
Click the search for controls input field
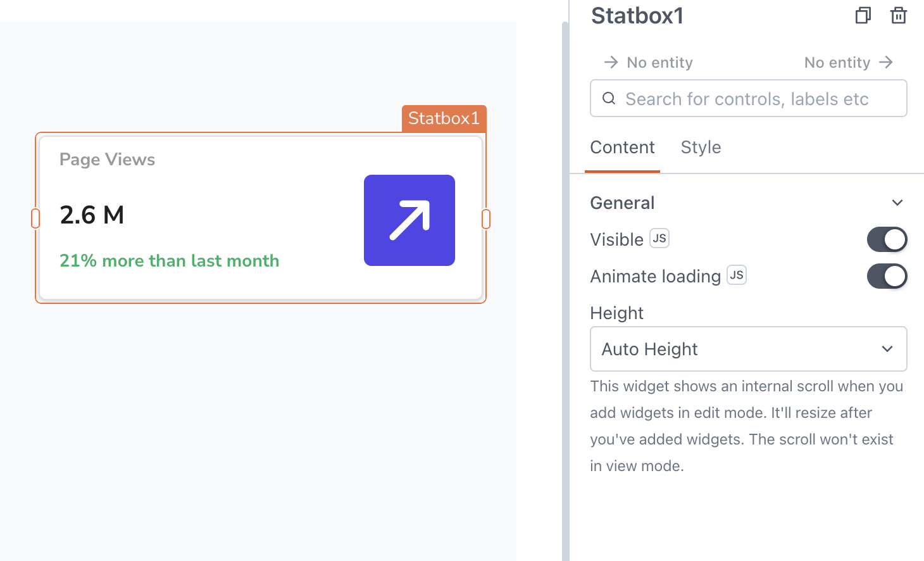(x=748, y=98)
